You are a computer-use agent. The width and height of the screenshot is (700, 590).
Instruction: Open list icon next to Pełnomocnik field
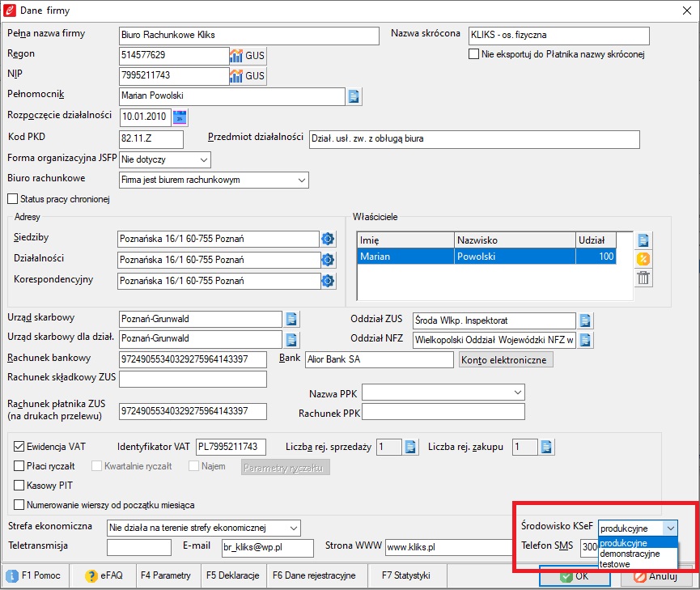(354, 96)
